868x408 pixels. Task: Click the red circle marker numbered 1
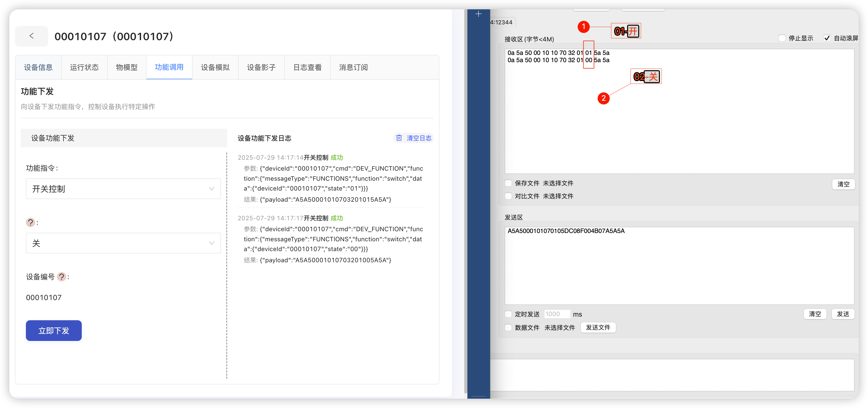click(x=584, y=27)
